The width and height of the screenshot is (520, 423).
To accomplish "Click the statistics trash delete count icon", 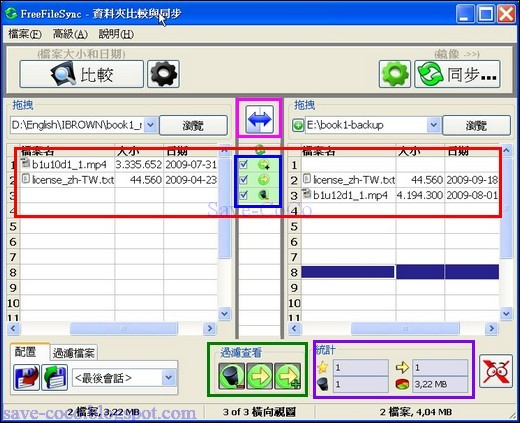I will point(323,384).
